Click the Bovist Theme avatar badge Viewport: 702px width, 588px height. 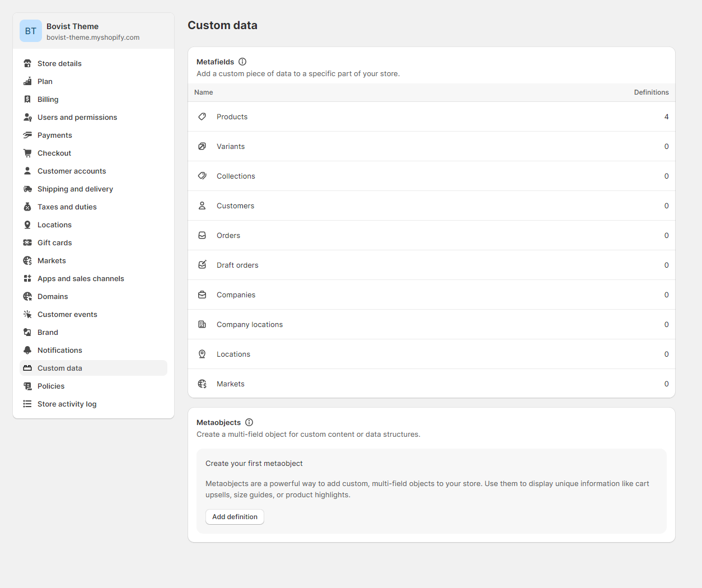click(31, 31)
